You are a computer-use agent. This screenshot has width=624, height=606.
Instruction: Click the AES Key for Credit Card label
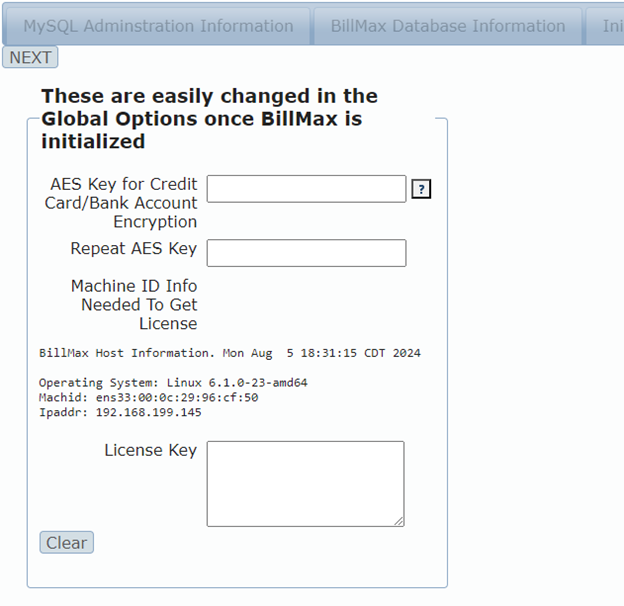click(121, 203)
